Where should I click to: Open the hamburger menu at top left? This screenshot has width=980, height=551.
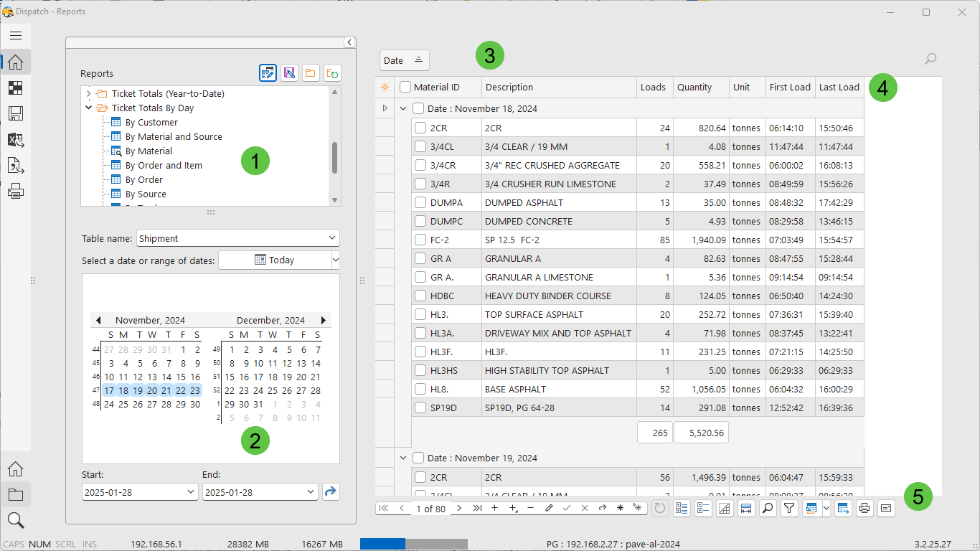point(16,35)
